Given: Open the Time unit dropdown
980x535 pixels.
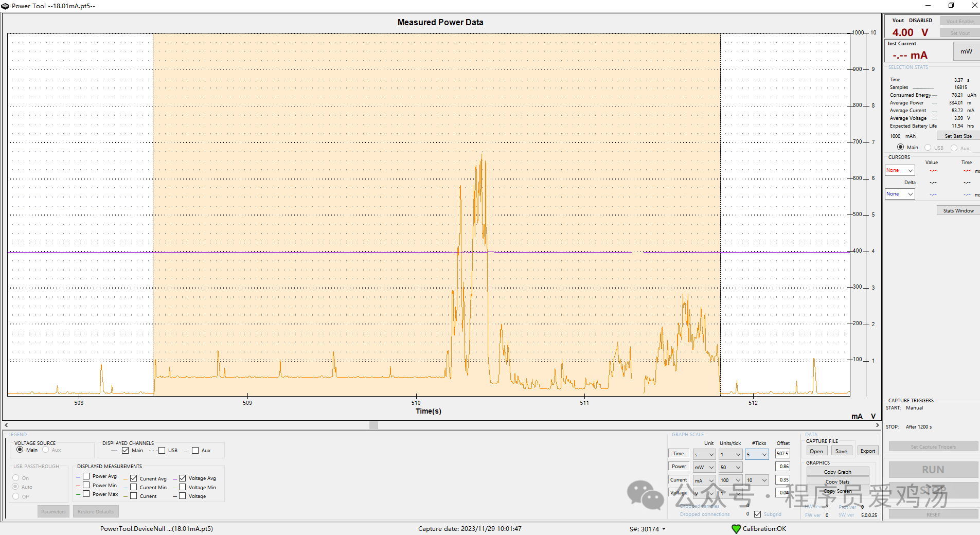Looking at the screenshot, I should [704, 455].
